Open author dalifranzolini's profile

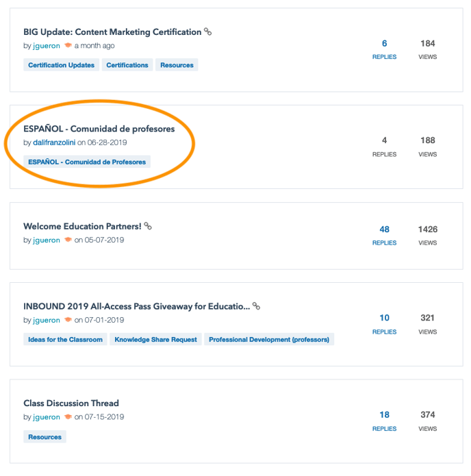[x=54, y=142]
